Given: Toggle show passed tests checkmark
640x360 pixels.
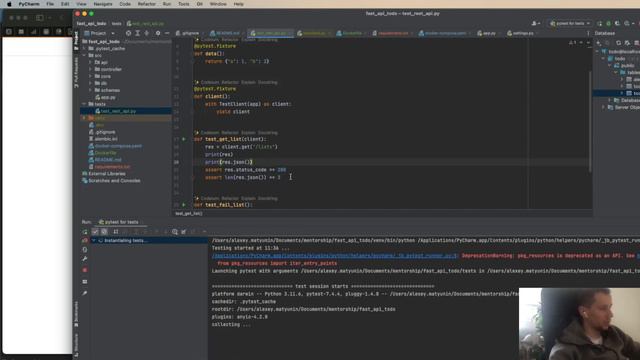Looking at the screenshot, I should pyautogui.click(x=95, y=231).
